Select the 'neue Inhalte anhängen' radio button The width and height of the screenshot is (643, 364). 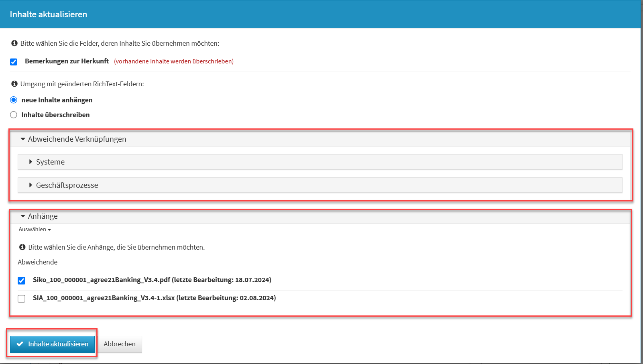(14, 100)
